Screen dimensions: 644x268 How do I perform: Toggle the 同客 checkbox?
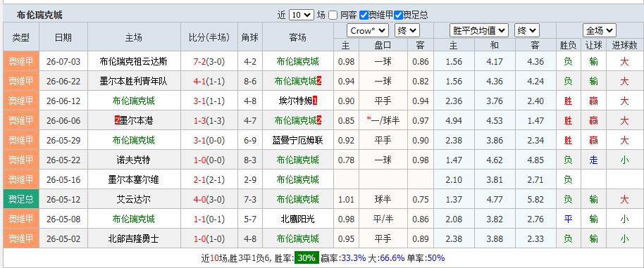click(333, 15)
